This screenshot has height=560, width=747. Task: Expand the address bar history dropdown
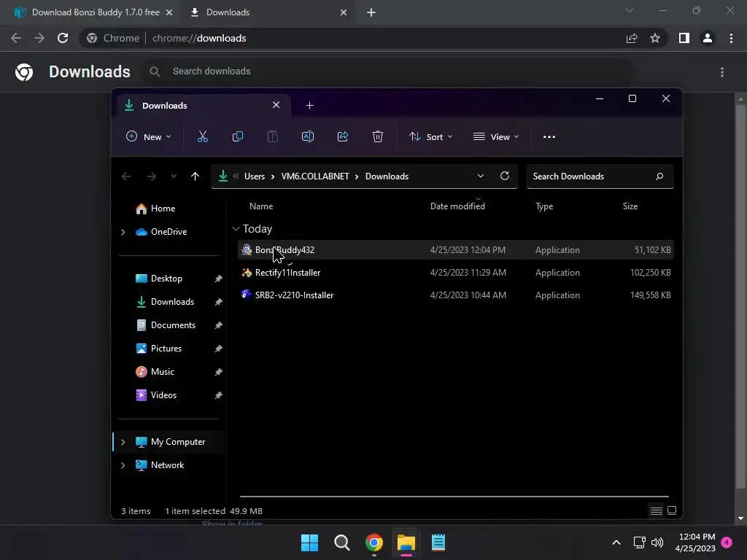480,176
